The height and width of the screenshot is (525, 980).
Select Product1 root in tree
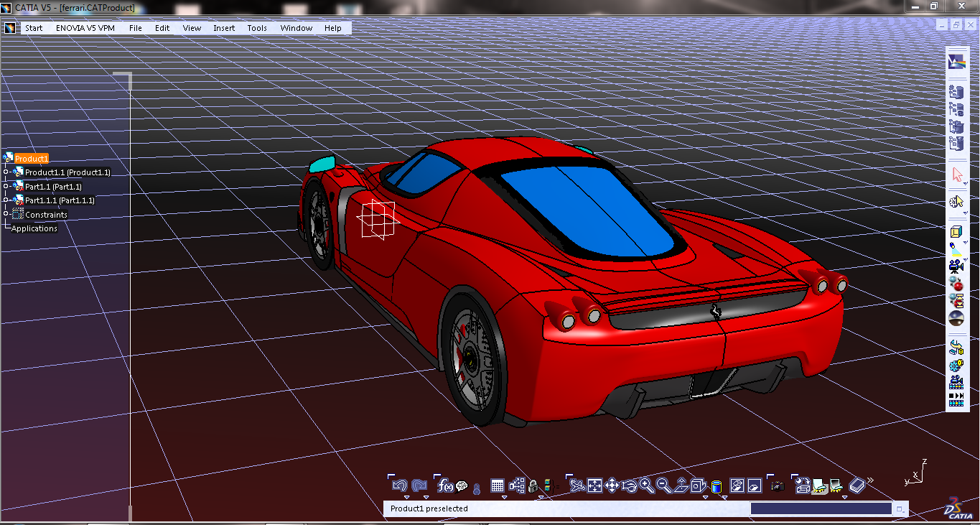tap(31, 159)
